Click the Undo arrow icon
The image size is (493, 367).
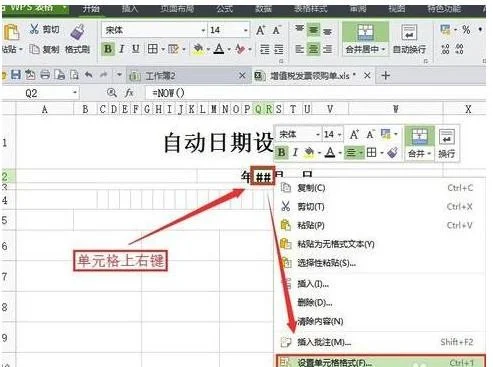pyautogui.click(x=88, y=75)
